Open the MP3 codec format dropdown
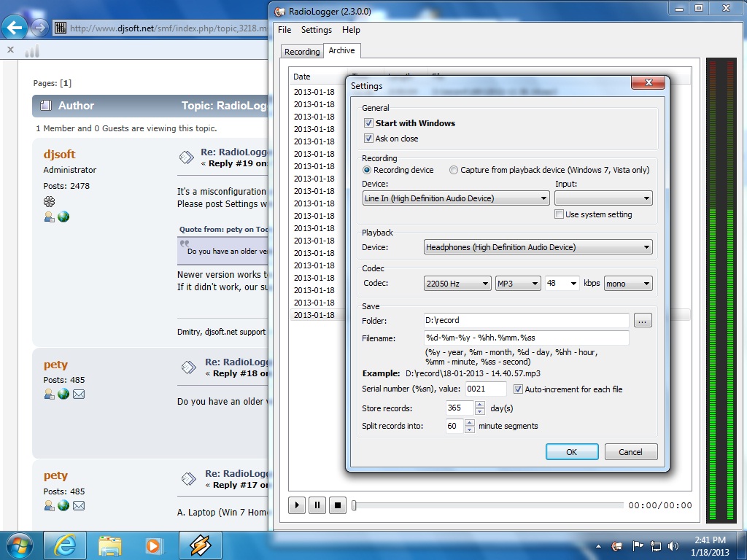Screen dimensions: 747x560 518,284
